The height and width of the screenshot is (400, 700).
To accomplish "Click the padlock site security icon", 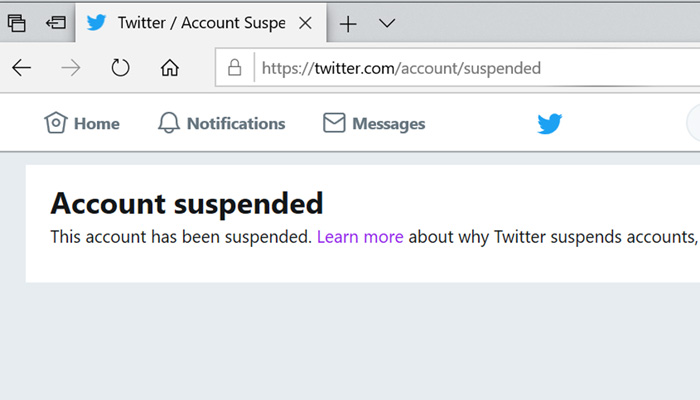I will pyautogui.click(x=234, y=68).
